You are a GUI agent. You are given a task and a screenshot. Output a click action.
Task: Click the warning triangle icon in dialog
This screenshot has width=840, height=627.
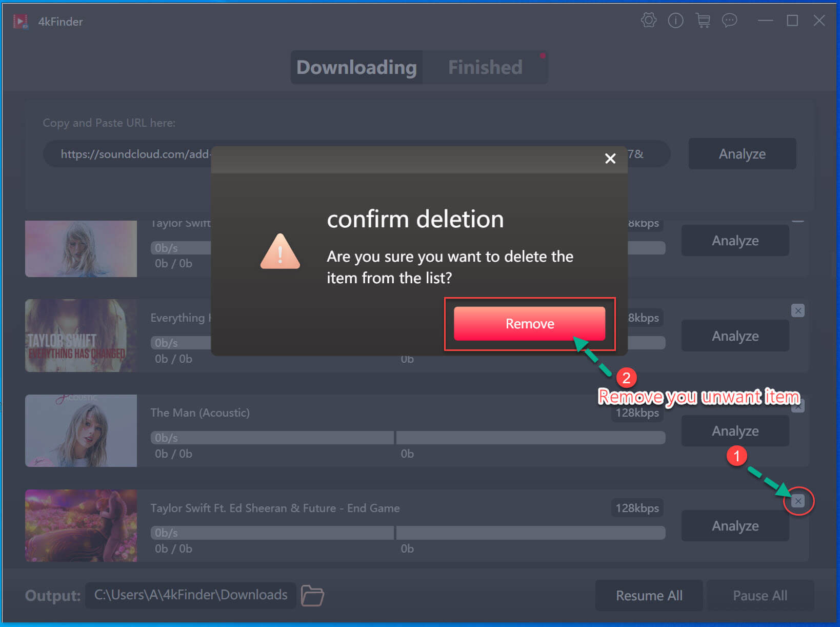tap(280, 252)
